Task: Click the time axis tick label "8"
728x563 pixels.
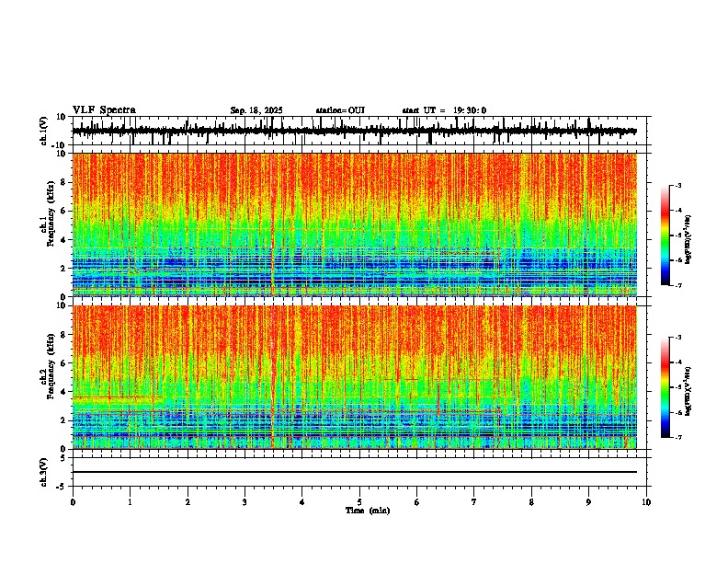Action: coord(531,502)
